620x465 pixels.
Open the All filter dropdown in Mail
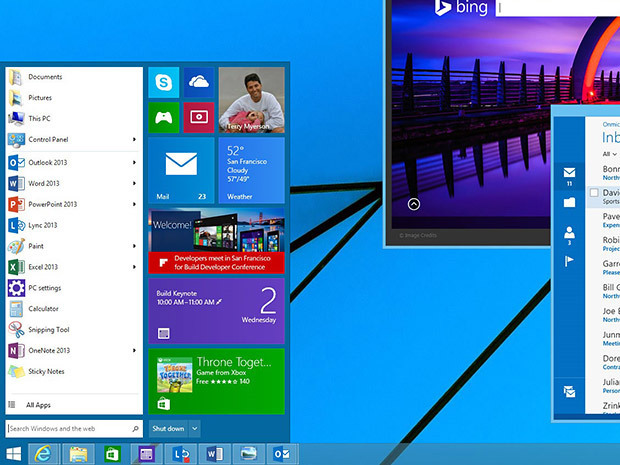610,154
